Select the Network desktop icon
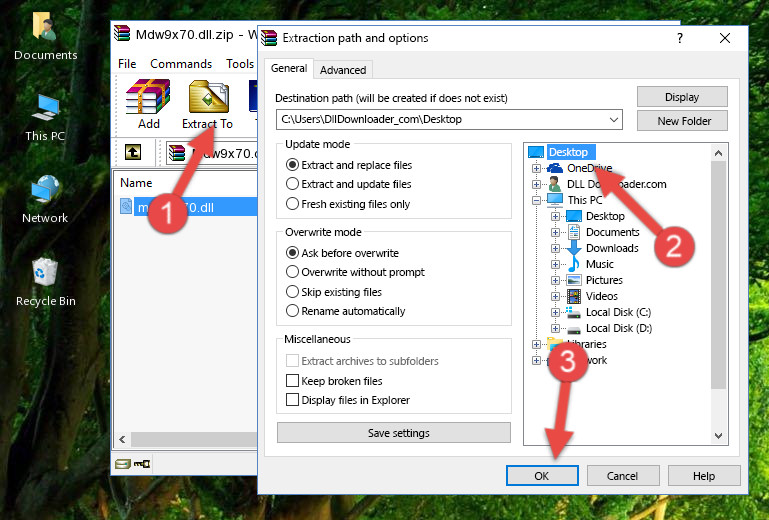769x520 pixels. click(45, 190)
